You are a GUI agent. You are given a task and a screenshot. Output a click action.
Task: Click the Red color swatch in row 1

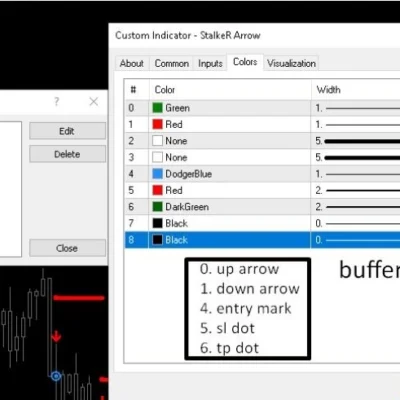(x=157, y=124)
